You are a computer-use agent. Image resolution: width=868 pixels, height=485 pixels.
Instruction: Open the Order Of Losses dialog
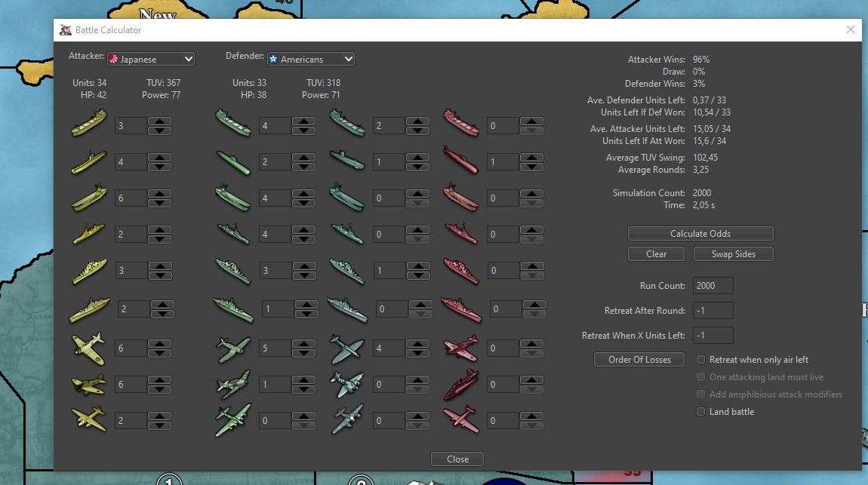tap(639, 360)
